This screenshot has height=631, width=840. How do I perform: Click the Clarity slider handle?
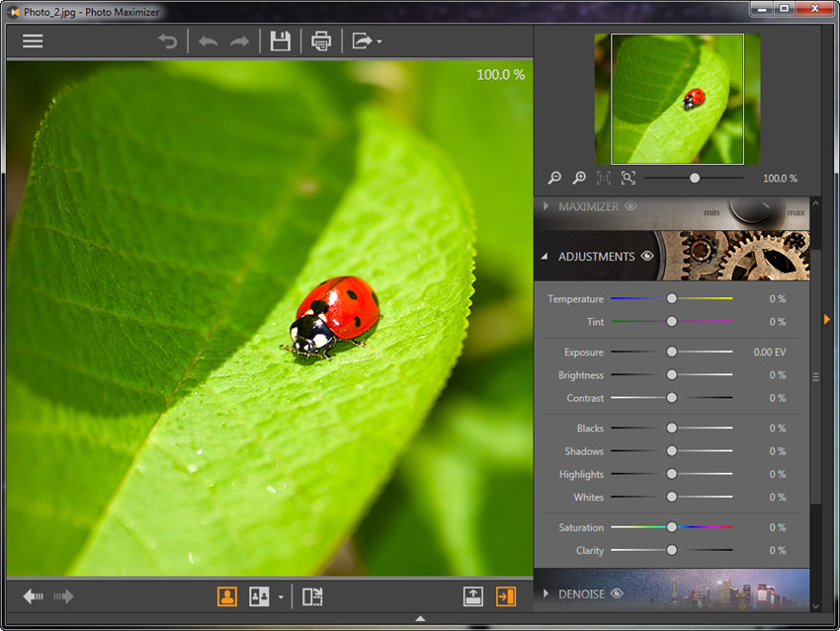pyautogui.click(x=671, y=550)
